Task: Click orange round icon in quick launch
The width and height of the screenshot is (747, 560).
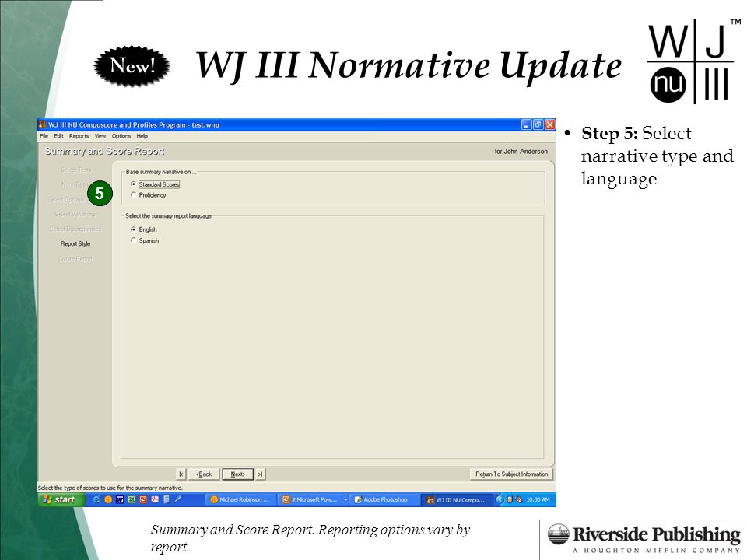Action: [108, 499]
